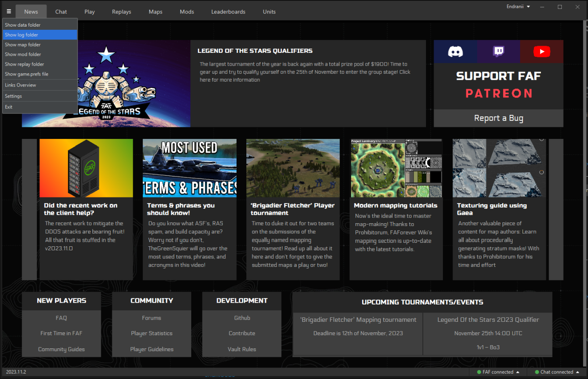Click 'Did the recent work on the client help?' title

click(x=81, y=209)
